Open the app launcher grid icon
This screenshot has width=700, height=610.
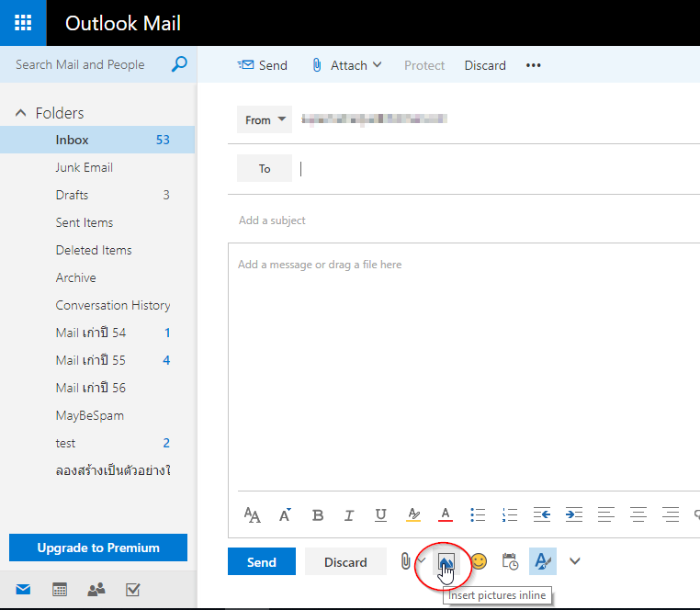[23, 22]
